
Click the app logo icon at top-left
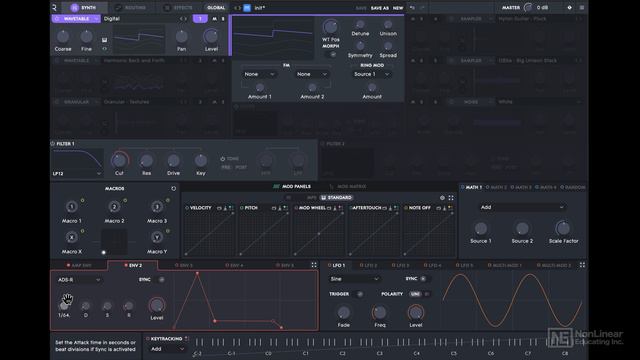54,7
